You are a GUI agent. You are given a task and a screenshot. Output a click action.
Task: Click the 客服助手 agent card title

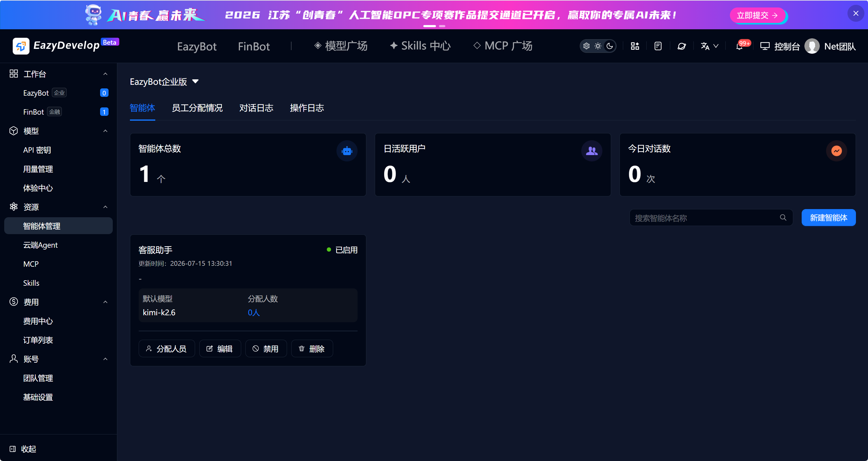click(x=155, y=250)
